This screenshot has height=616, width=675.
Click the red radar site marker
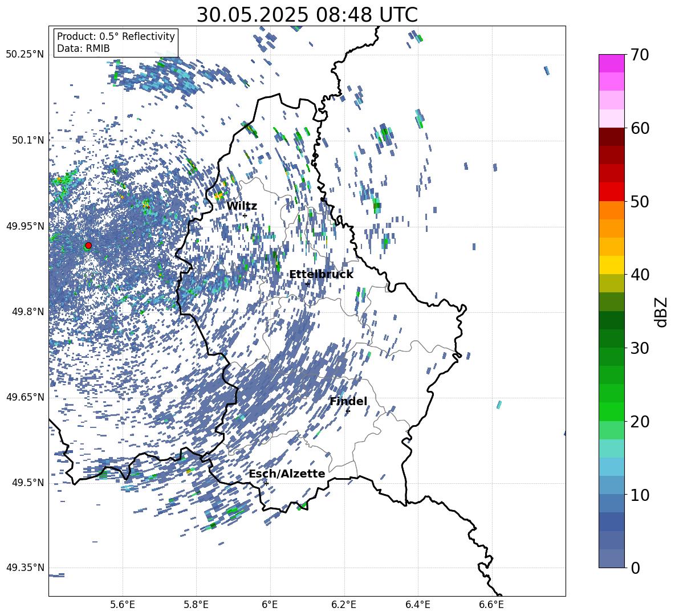tap(88, 246)
